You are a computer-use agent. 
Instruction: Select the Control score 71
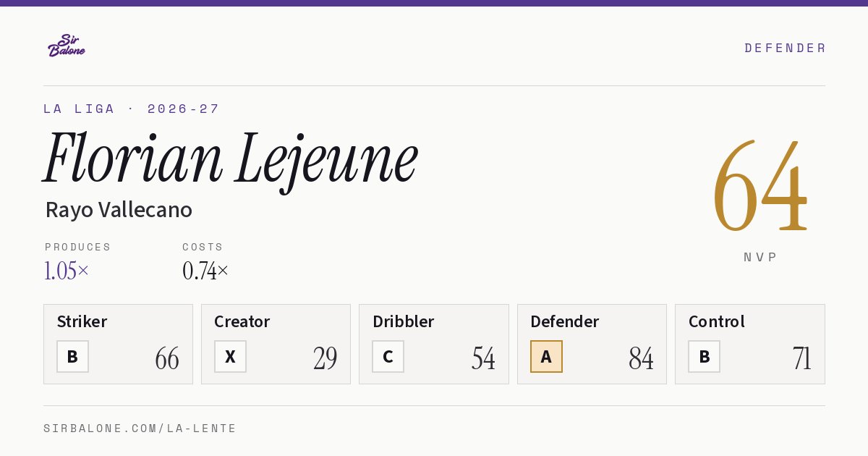click(x=801, y=358)
